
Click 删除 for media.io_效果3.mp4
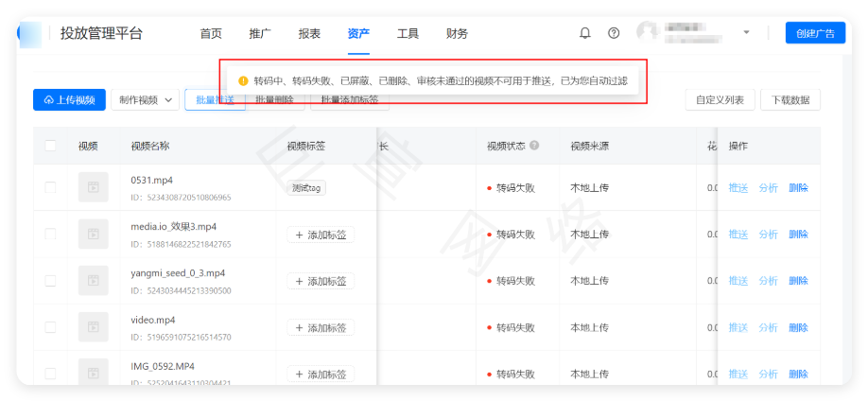point(798,235)
